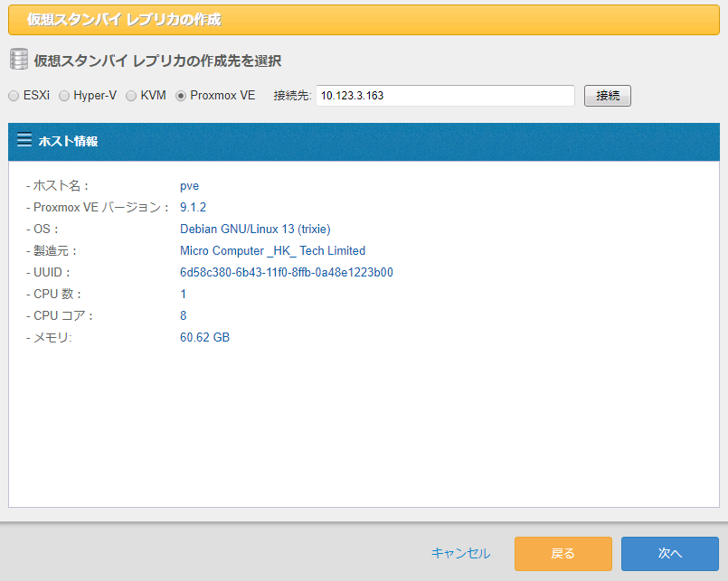Image resolution: width=728 pixels, height=581 pixels.
Task: Click the hamburger icon in ホスト情報 header
Action: (24, 140)
